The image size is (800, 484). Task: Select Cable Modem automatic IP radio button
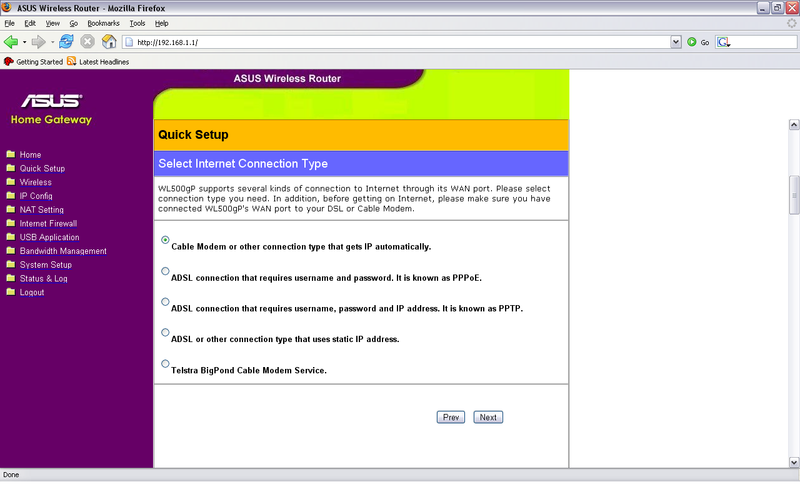coord(165,240)
